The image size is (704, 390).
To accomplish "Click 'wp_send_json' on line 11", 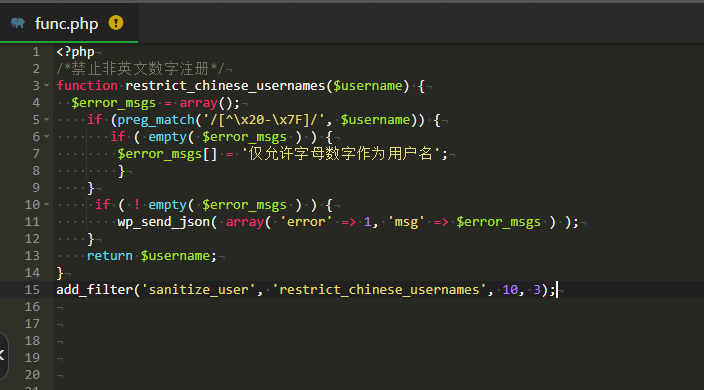I will (x=163, y=222).
